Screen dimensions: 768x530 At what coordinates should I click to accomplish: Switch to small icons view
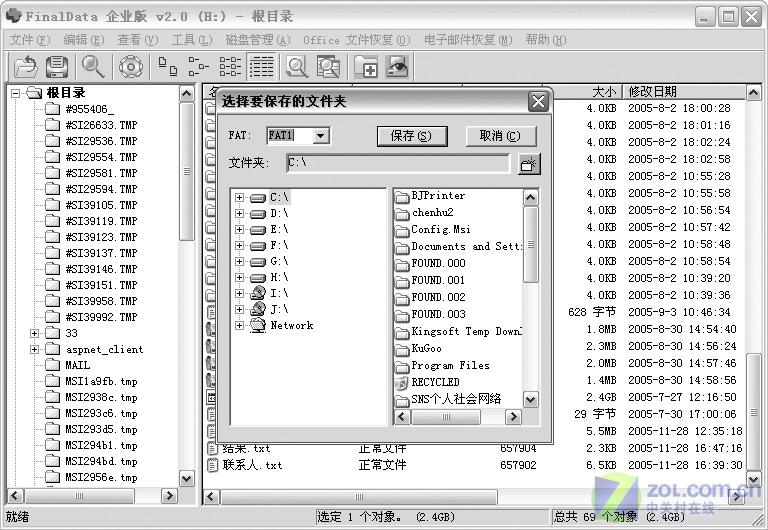point(198,67)
